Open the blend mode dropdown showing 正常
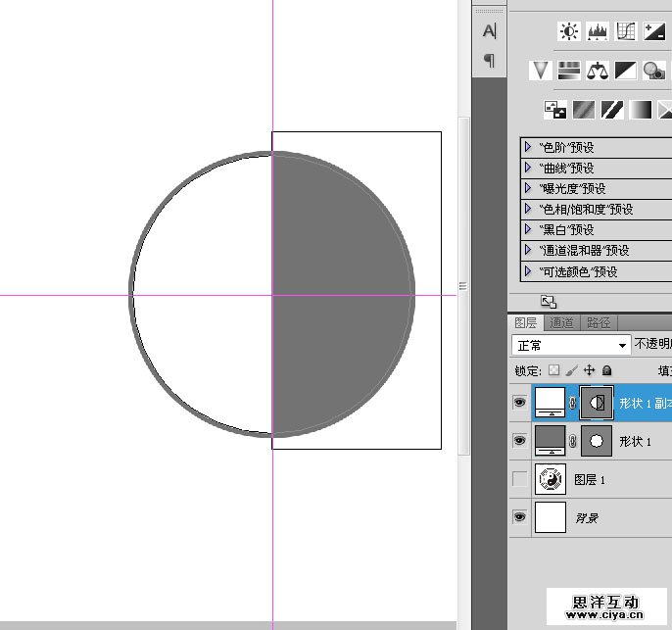The image size is (672, 630). coord(572,346)
